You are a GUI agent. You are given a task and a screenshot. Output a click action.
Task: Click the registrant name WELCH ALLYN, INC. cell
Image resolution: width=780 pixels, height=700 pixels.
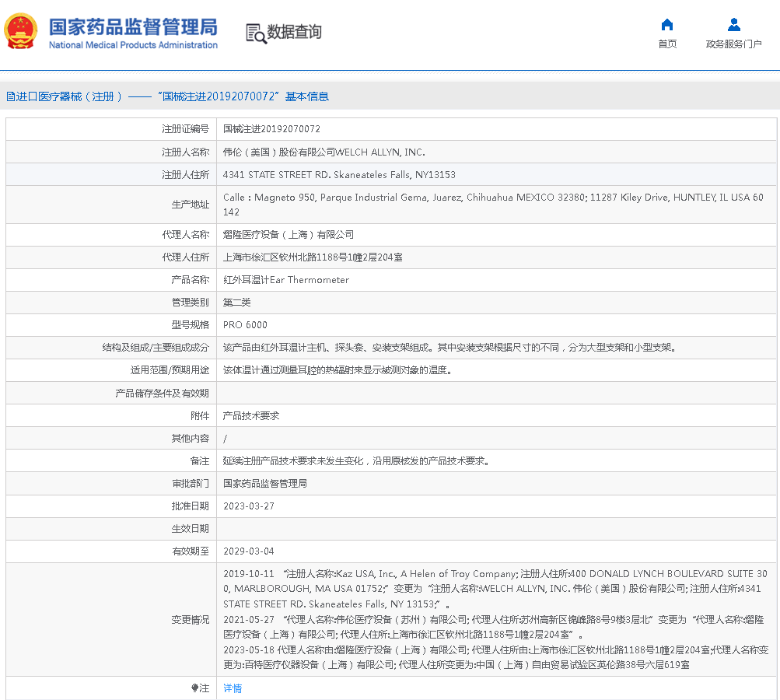pos(324,152)
